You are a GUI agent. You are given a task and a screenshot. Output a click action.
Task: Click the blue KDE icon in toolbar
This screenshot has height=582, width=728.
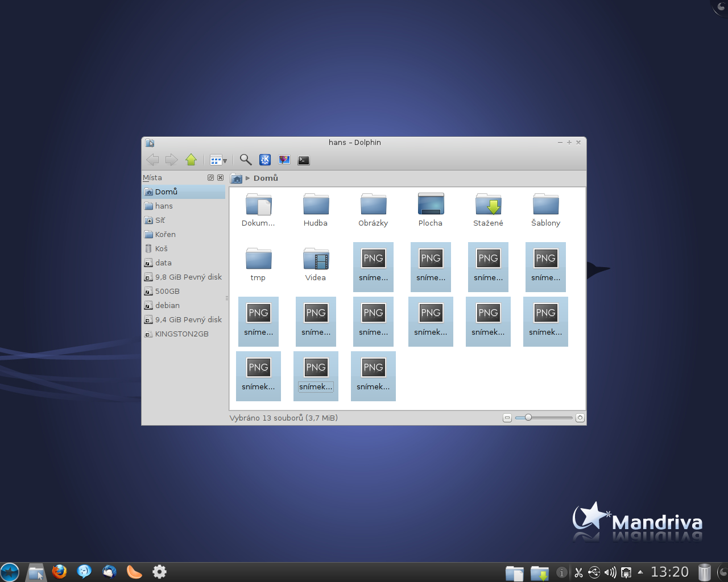coord(265,160)
